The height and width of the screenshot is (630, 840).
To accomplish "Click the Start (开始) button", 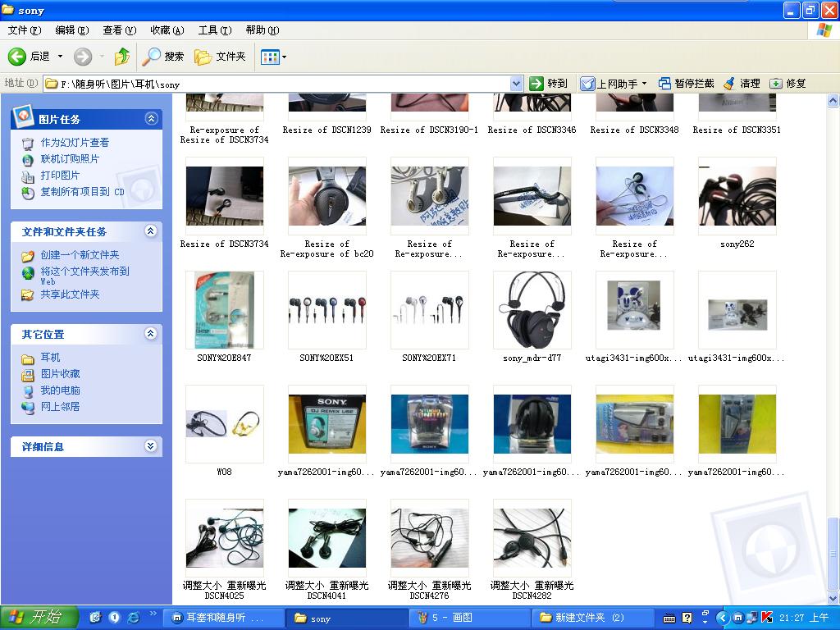I will (x=39, y=618).
